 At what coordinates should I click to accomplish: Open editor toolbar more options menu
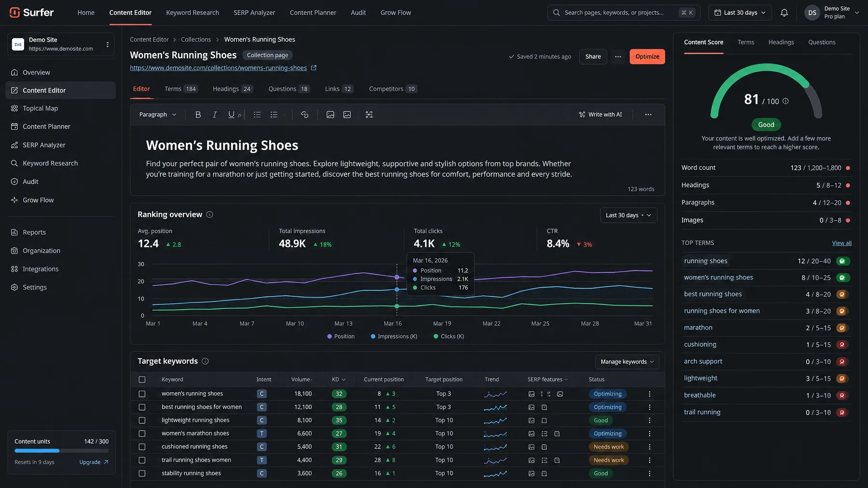(648, 115)
